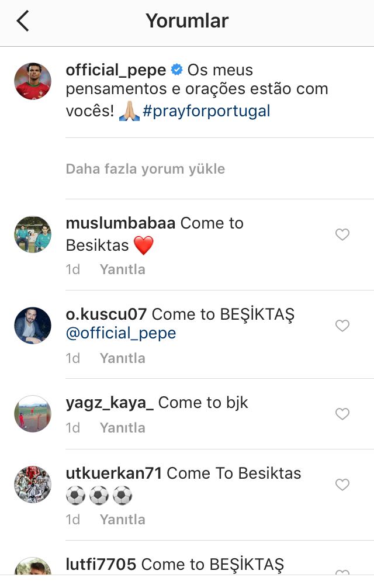Open official_pepe's profile picture
This screenshot has height=588, width=374.
click(x=33, y=81)
